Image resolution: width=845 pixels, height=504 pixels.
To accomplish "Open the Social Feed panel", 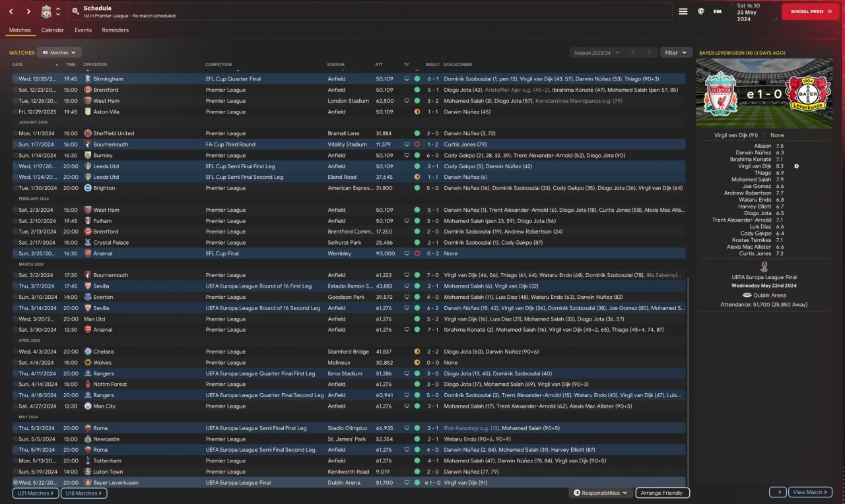I will pyautogui.click(x=811, y=12).
